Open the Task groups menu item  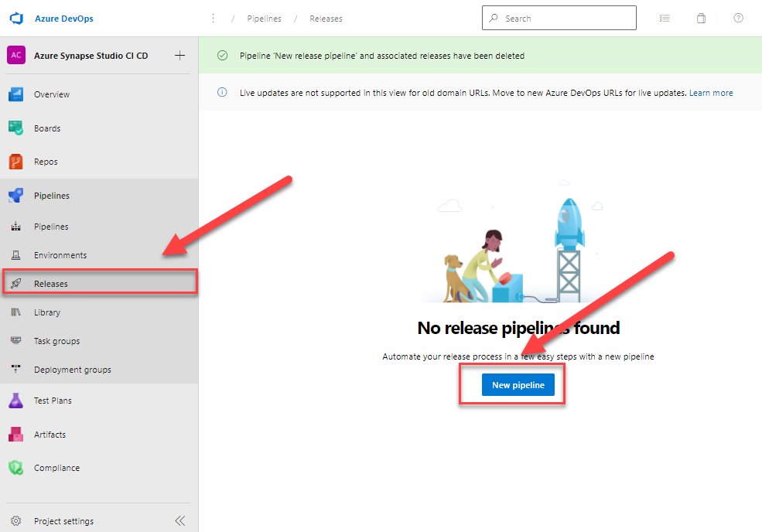point(56,341)
